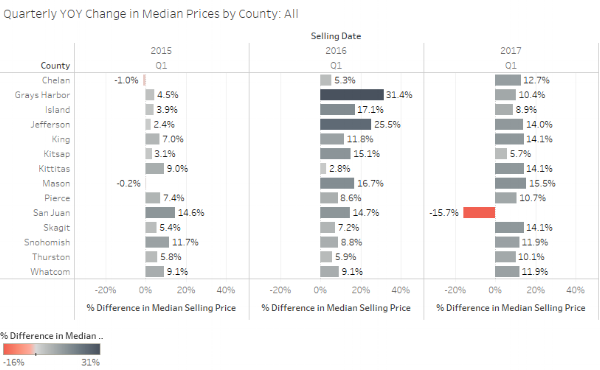Click the Whatcom county label
Screen dimensions: 600x370
pos(50,272)
